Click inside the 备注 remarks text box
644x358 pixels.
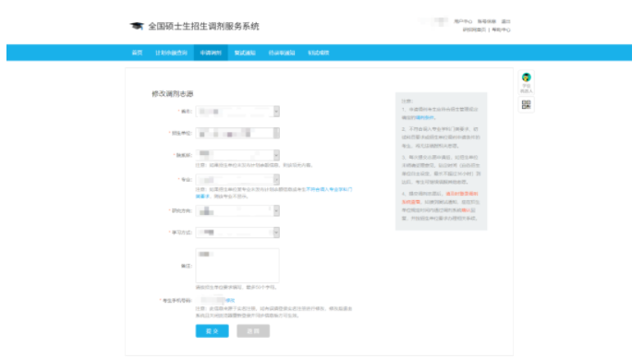click(237, 266)
